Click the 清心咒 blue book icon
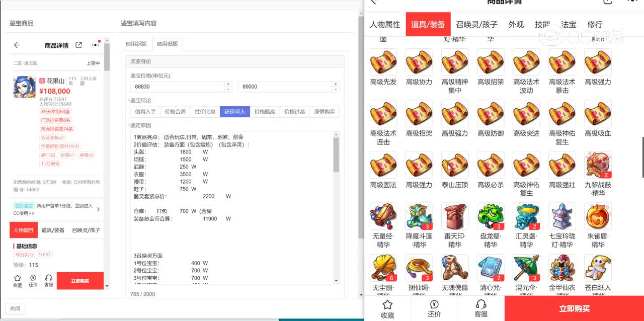Viewport: 644px width, 321px height. click(x=491, y=268)
